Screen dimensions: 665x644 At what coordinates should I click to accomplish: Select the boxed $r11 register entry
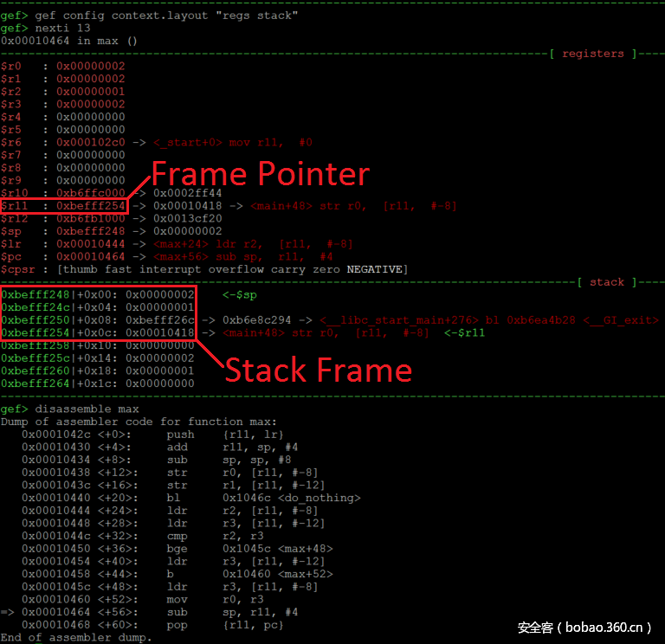click(x=64, y=206)
